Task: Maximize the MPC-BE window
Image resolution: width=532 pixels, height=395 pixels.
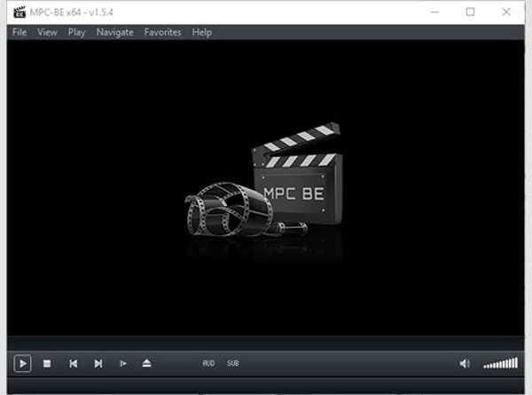Action: [470, 12]
